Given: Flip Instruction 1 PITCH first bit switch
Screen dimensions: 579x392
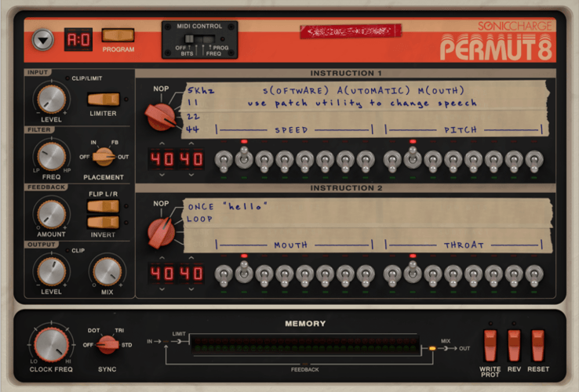Looking at the screenshot, I should click(392, 161).
